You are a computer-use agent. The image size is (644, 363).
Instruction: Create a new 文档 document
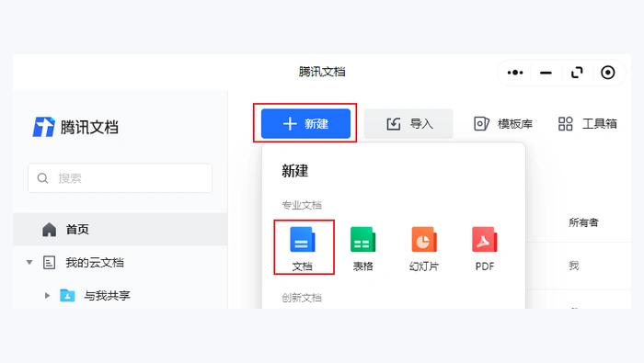[303, 248]
